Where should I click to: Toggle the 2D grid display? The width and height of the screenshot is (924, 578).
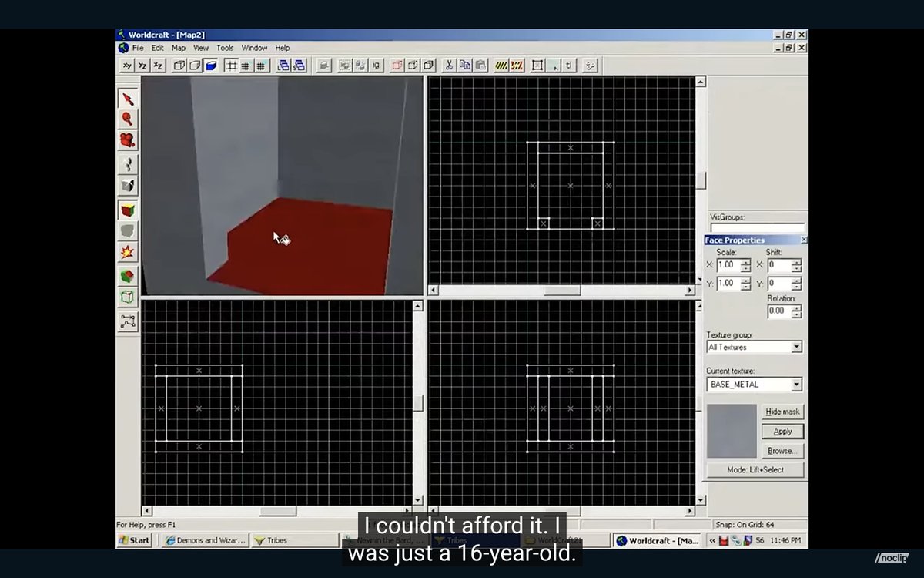[x=231, y=66]
